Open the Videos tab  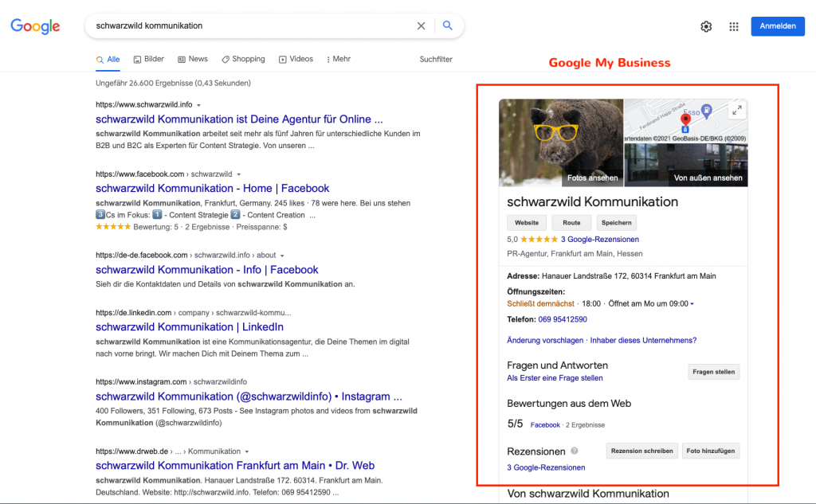(296, 59)
